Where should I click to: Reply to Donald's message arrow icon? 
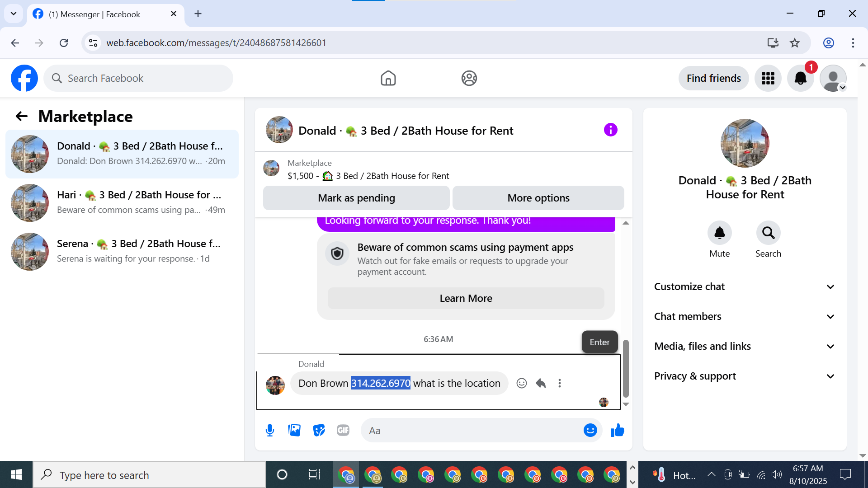click(x=541, y=383)
